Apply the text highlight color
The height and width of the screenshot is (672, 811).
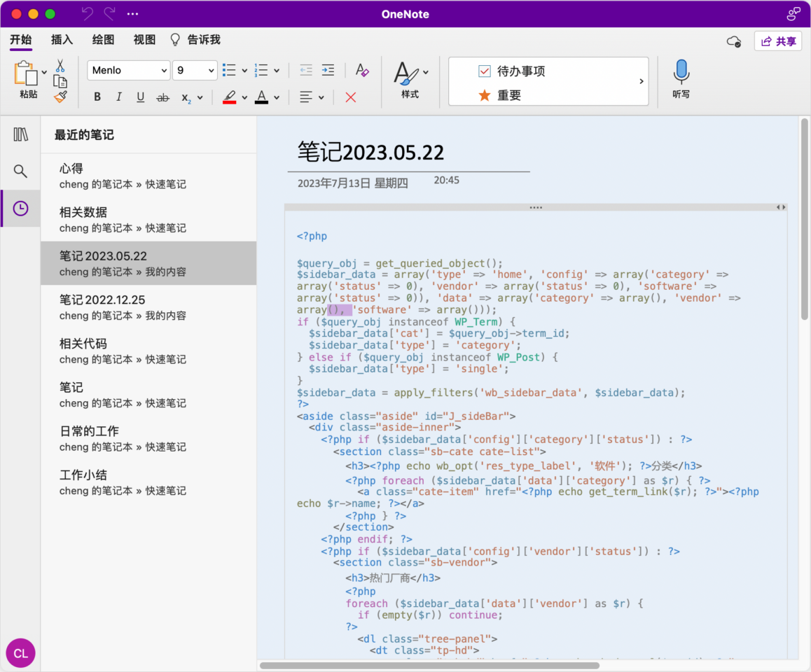coord(230,97)
